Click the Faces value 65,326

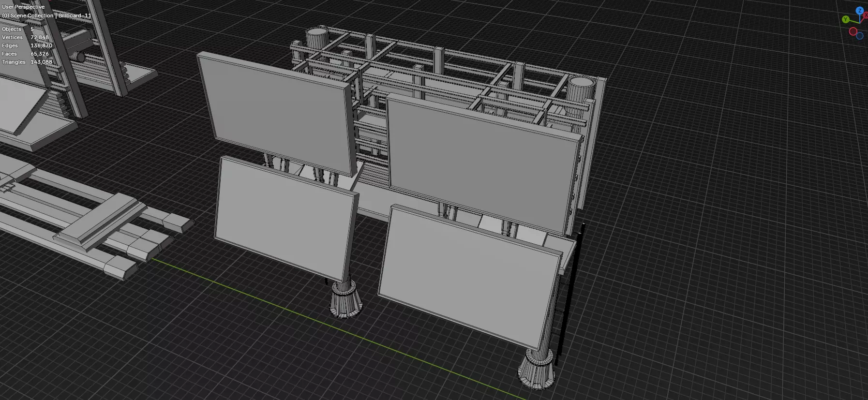40,54
